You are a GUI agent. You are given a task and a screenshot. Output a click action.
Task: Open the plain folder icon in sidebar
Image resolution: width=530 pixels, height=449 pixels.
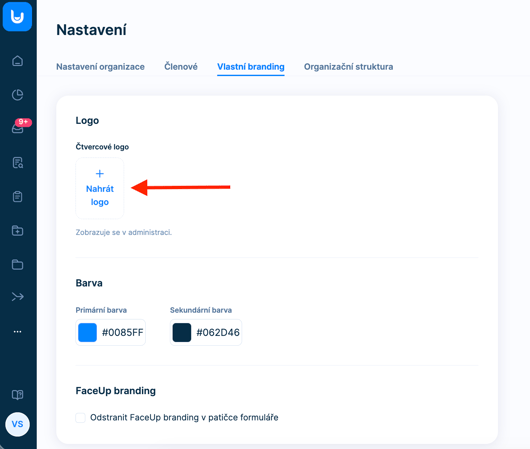[18, 264]
